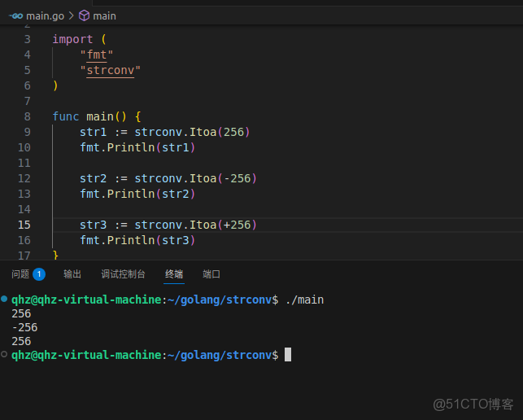Viewport: 523px width, 420px height.
Task: Open the main.go breadcrumb dropdown
Action: [46, 15]
